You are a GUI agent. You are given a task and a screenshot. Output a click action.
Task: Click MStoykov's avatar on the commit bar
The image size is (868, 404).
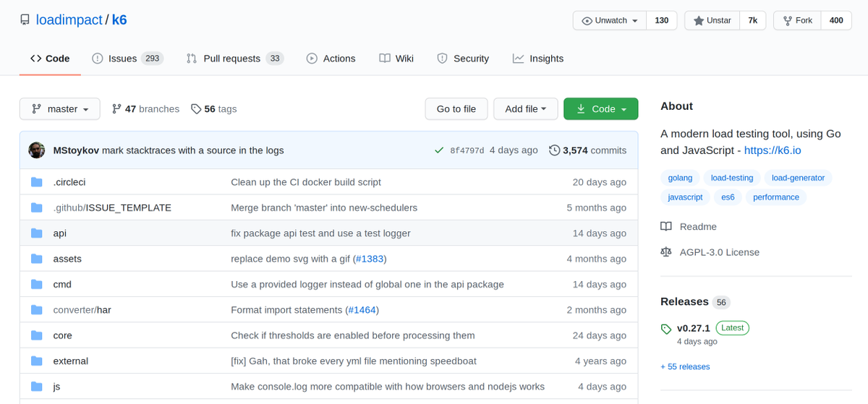point(37,150)
